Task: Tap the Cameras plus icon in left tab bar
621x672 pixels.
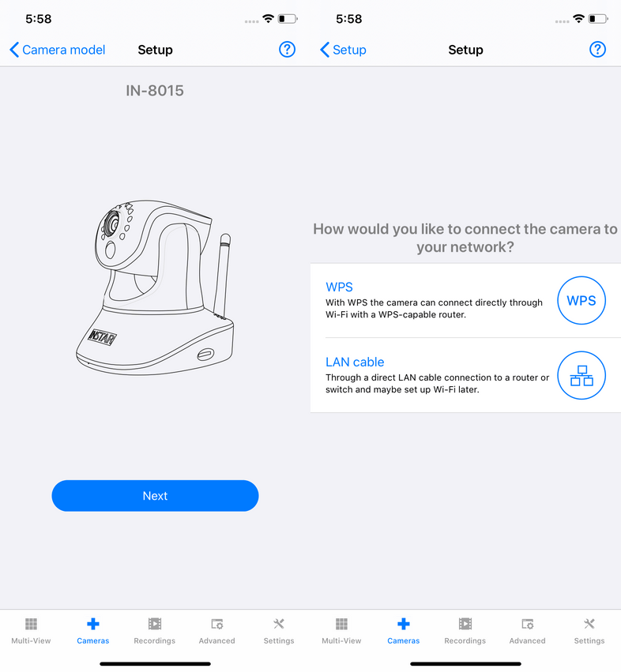Action: [x=93, y=624]
